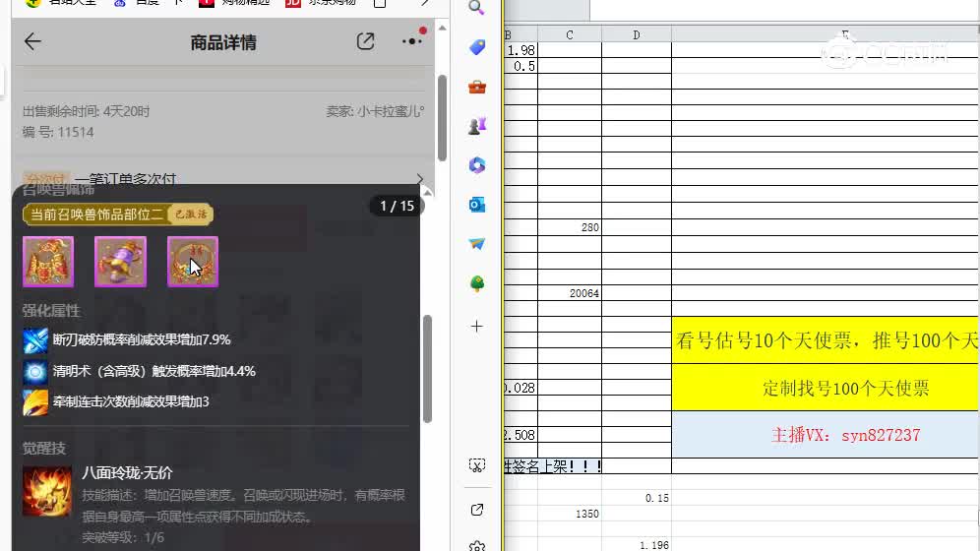Screen dimensions: 980x551
Task: Select the cell containing 1350
Action: click(570, 514)
